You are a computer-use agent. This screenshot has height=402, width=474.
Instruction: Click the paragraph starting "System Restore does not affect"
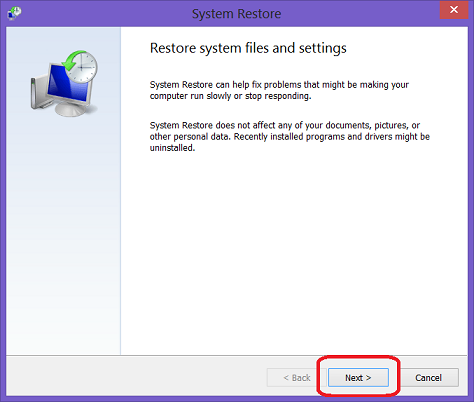(290, 136)
